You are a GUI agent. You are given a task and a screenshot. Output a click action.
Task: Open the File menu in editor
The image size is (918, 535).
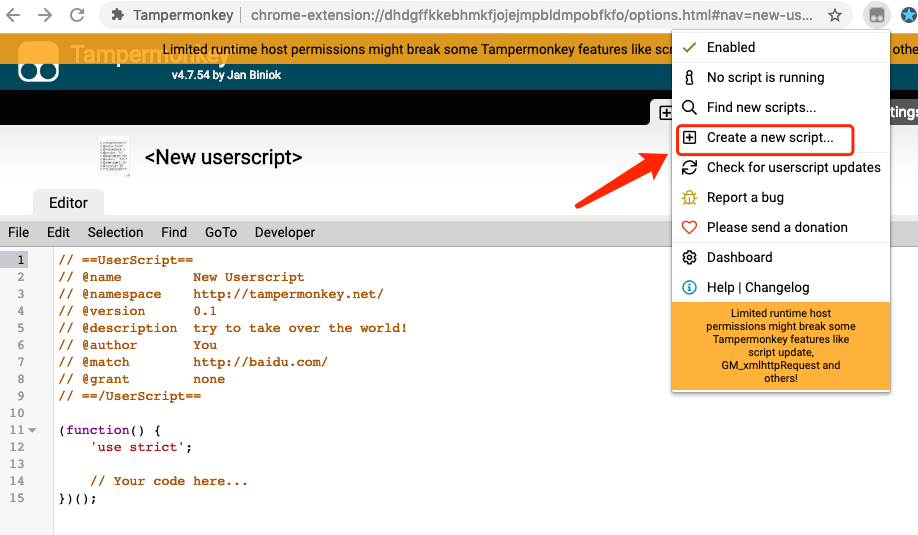coord(19,232)
